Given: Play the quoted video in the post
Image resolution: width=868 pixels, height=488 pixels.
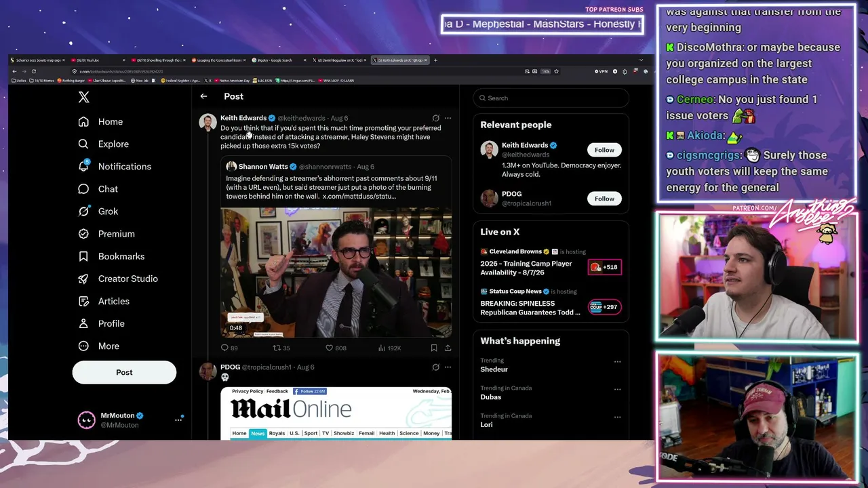Looking at the screenshot, I should (336, 272).
